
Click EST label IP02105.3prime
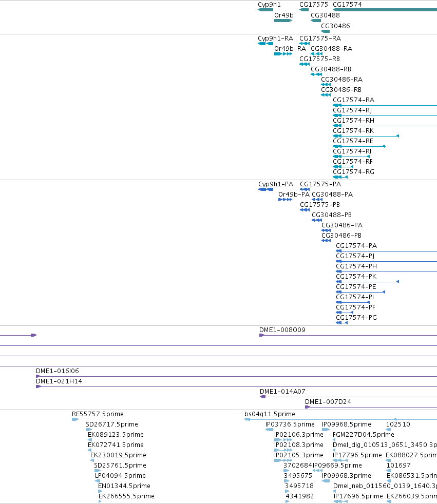tap(299, 455)
